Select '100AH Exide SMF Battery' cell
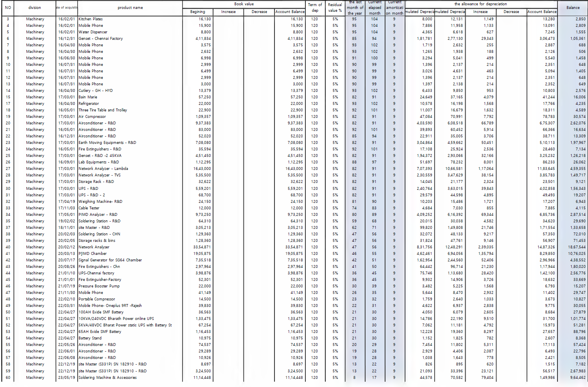The height and width of the screenshot is (387, 588). click(x=101, y=312)
